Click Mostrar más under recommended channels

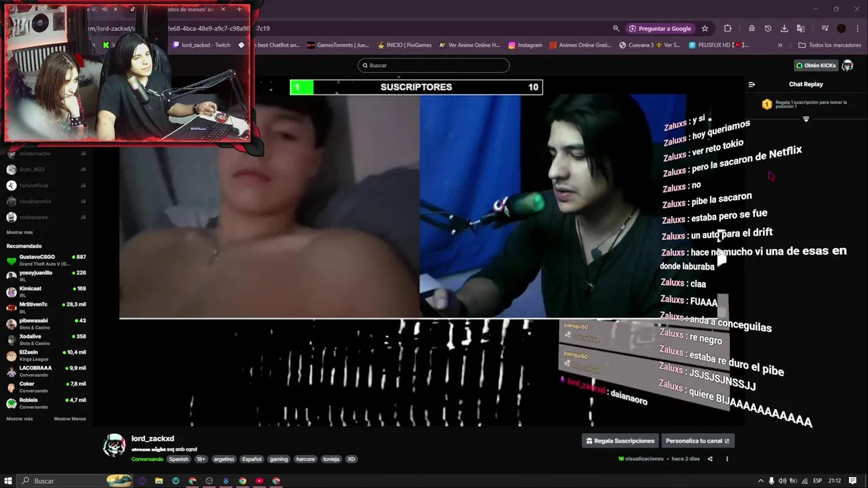coord(20,419)
